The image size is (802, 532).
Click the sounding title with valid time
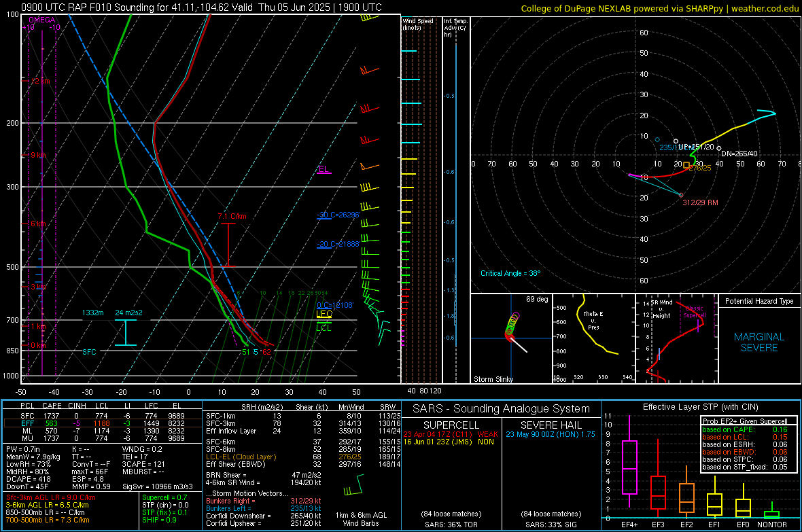point(202,7)
